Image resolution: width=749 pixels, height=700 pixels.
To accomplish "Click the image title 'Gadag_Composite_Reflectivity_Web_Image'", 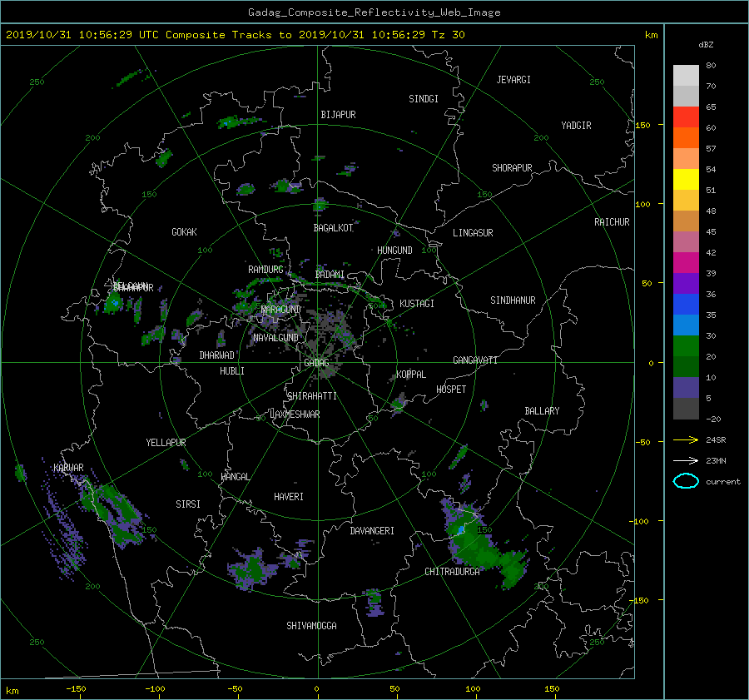I will click(x=374, y=12).
